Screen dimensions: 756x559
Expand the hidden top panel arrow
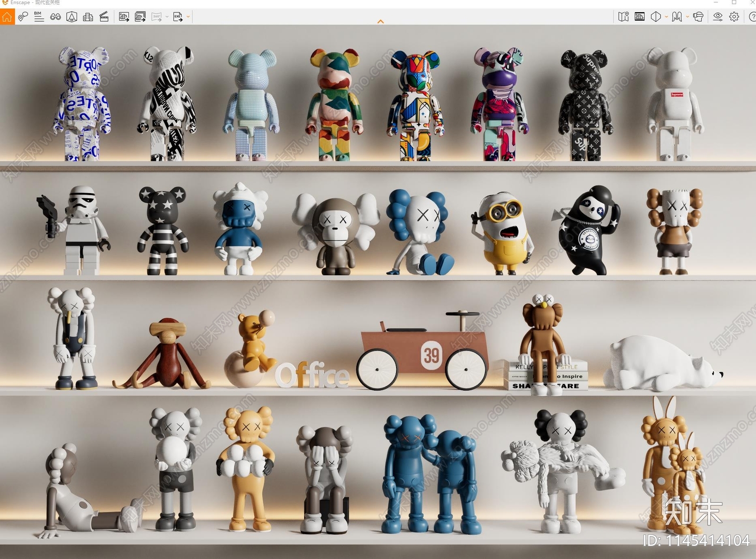(x=380, y=22)
